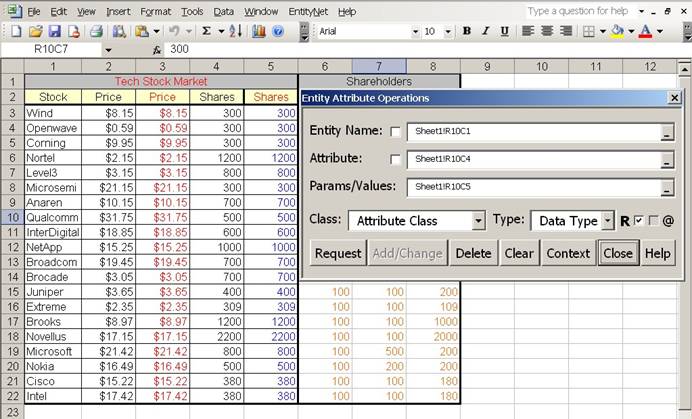Click the AutoSum sigma icon

206,31
